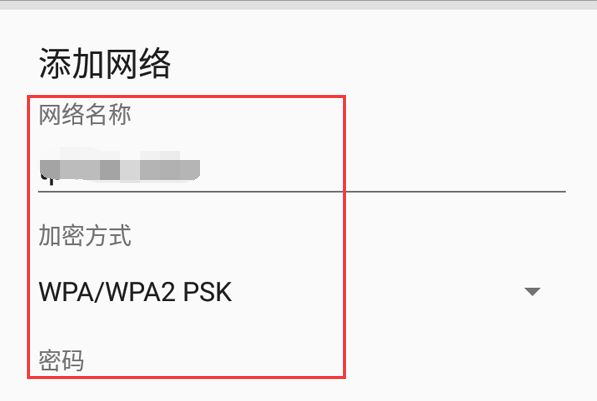Click the blank area right of the 添加网络 title
Screen dimensions: 597x401
381,64
